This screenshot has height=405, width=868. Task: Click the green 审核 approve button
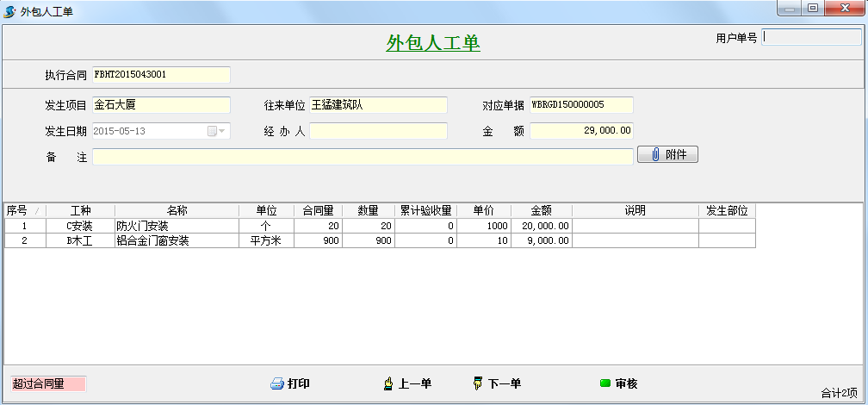tap(618, 383)
